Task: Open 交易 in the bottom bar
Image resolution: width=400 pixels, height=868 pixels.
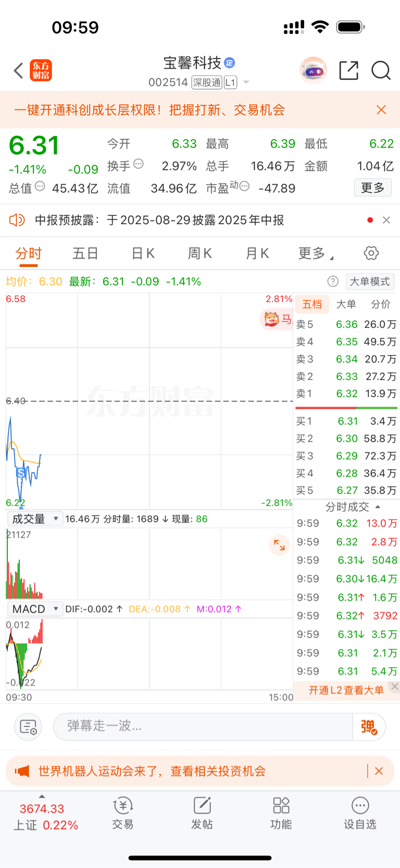Action: coord(123,813)
